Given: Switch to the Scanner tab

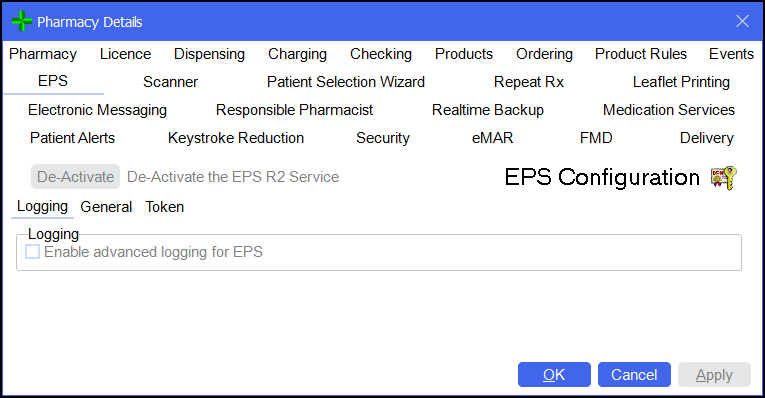Looking at the screenshot, I should click(x=170, y=82).
